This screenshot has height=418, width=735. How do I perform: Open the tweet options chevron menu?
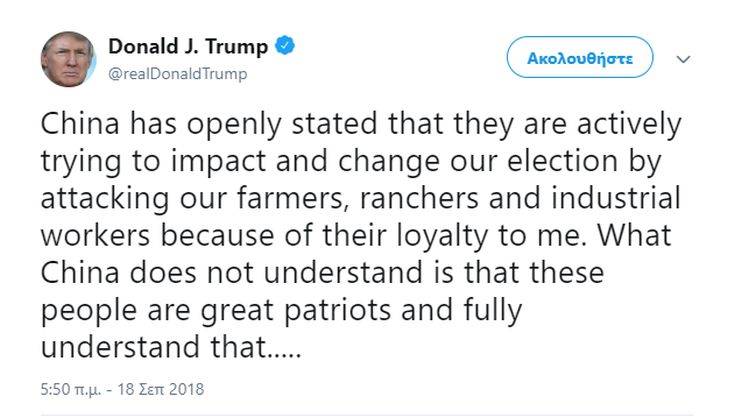click(684, 59)
